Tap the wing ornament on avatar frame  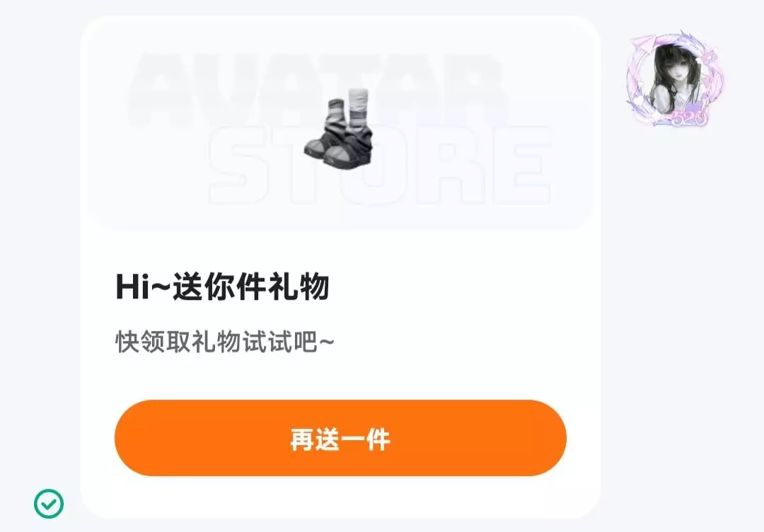[643, 46]
